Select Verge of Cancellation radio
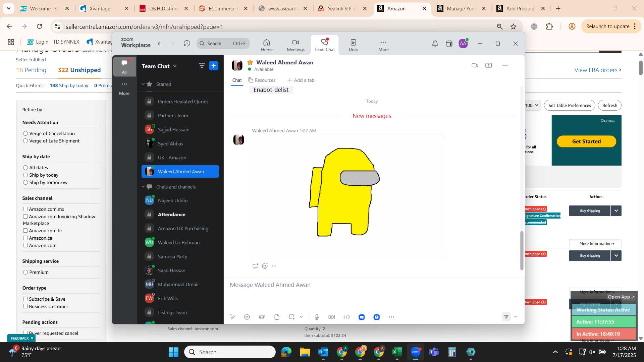644x362 pixels. tap(25, 133)
